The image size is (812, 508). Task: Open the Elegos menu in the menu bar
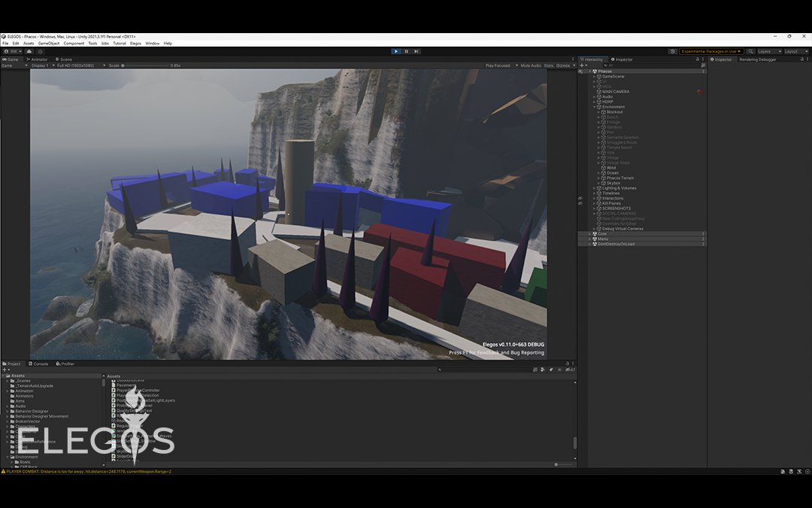(x=135, y=43)
